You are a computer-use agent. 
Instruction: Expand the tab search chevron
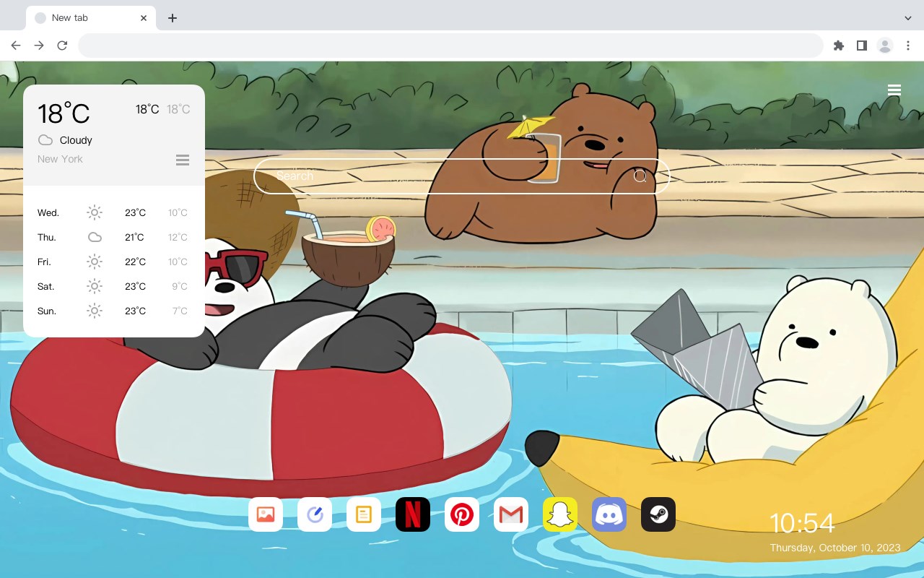[908, 18]
